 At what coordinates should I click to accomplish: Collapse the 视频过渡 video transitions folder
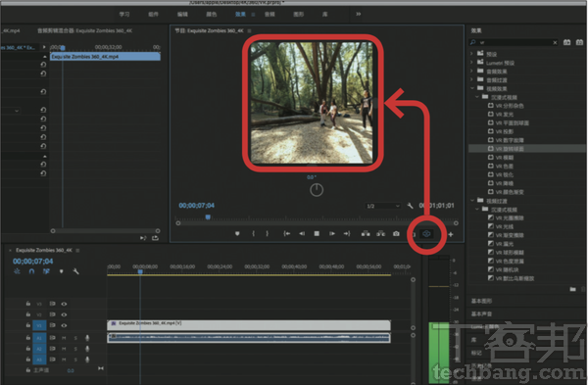472,201
